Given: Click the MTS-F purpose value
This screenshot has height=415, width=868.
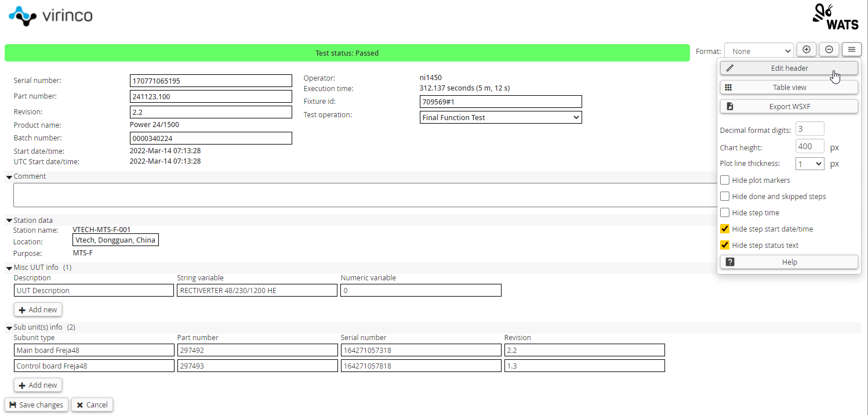Looking at the screenshot, I should coord(83,253).
